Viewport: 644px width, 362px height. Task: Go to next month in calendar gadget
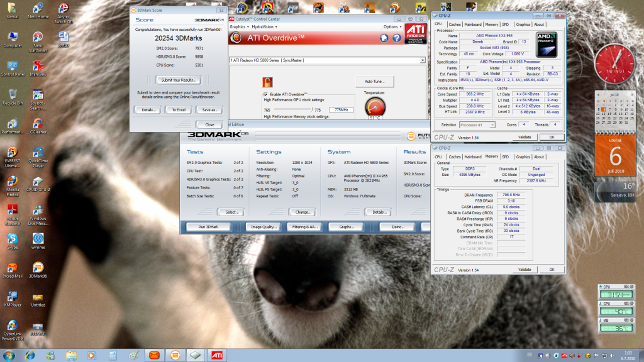coord(633,95)
